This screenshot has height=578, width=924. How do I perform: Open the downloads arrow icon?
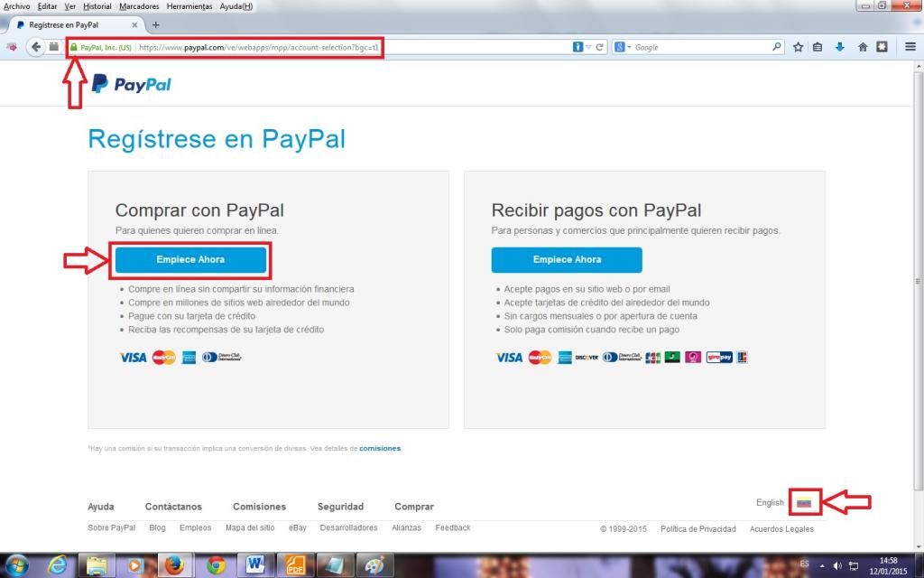coord(840,47)
